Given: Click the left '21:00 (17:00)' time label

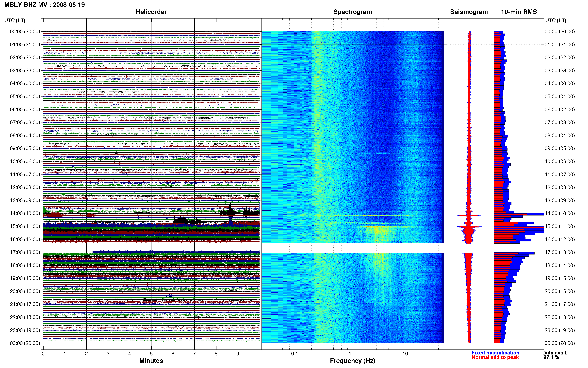Looking at the screenshot, I should point(25,304).
